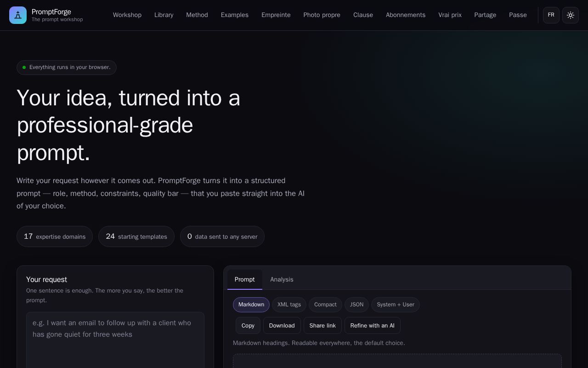Click Refine with an AI button
The width and height of the screenshot is (588, 368).
click(373, 326)
